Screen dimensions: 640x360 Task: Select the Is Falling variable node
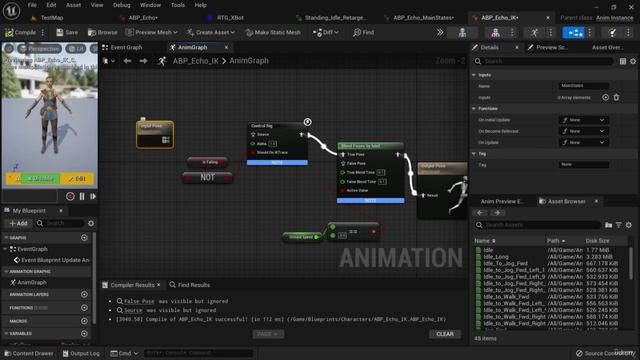207,162
